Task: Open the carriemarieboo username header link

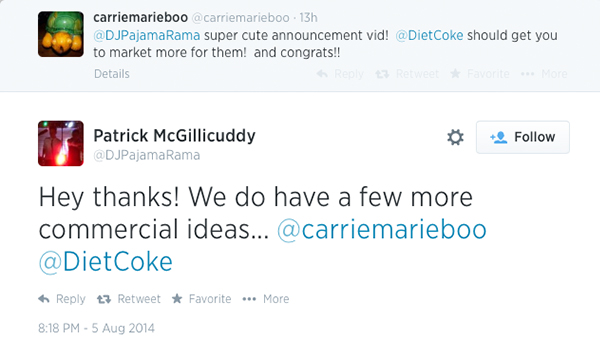Action: click(x=140, y=17)
